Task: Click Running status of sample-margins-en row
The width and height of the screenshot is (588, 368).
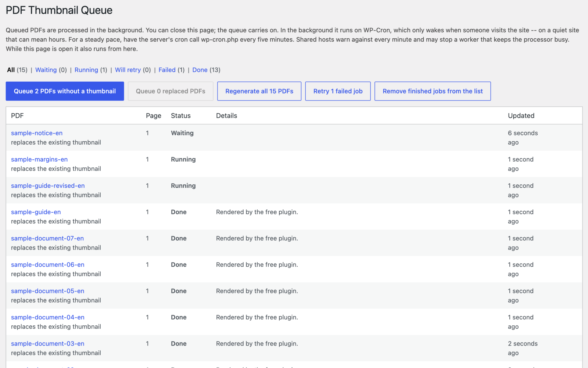Action: 183,159
